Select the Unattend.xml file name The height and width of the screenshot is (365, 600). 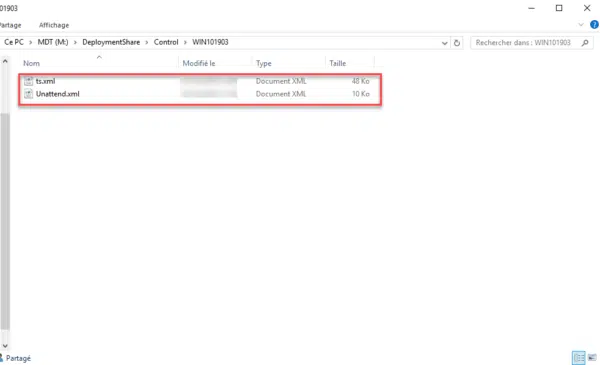[58, 94]
